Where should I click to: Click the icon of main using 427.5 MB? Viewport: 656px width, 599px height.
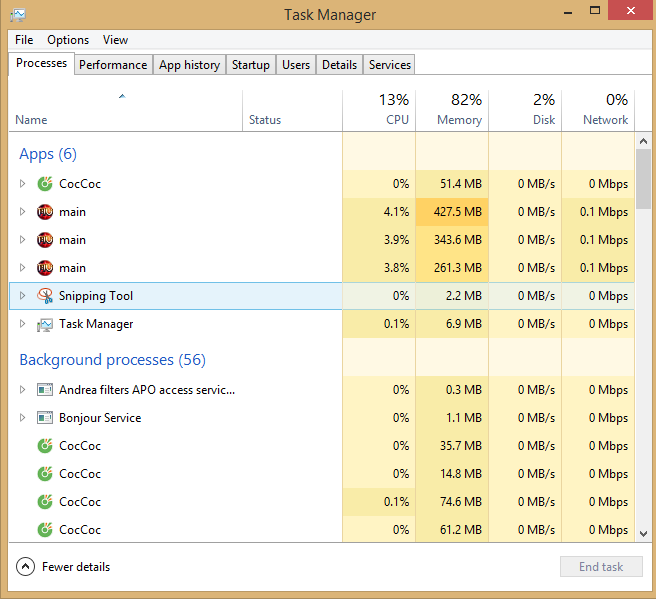point(45,212)
